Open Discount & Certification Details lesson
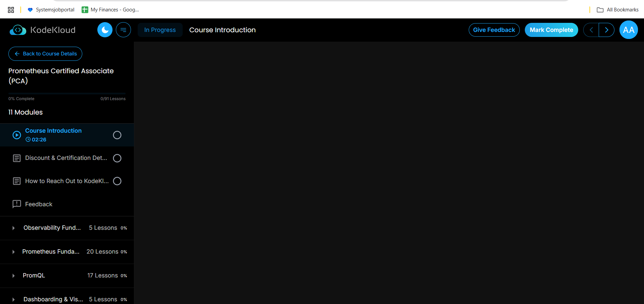 coord(67,158)
